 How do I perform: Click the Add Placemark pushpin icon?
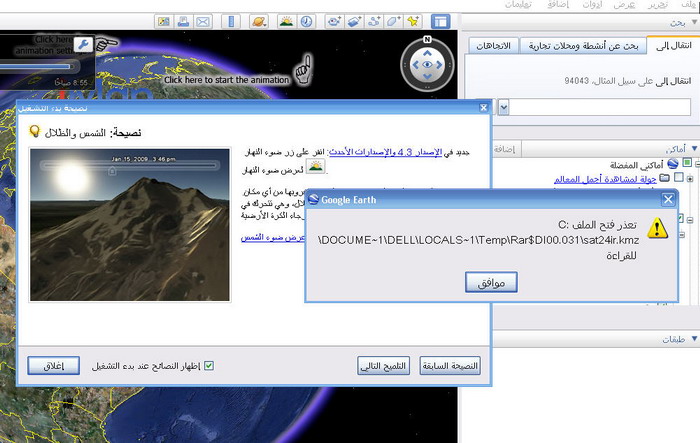tap(414, 21)
